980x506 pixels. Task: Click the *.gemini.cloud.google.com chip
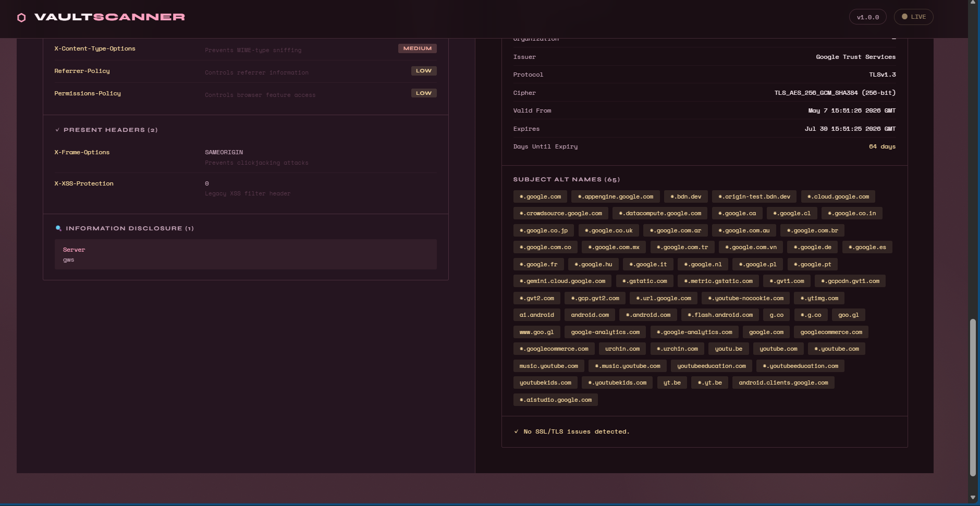[x=562, y=281]
